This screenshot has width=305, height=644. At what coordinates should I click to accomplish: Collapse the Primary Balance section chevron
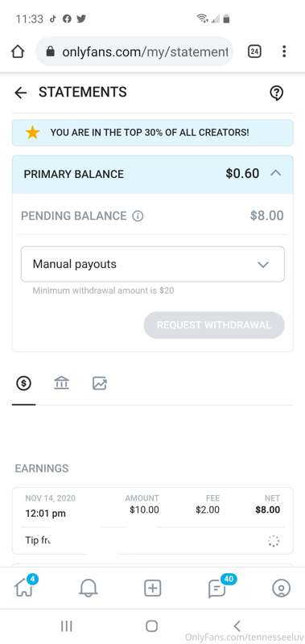pyautogui.click(x=276, y=173)
